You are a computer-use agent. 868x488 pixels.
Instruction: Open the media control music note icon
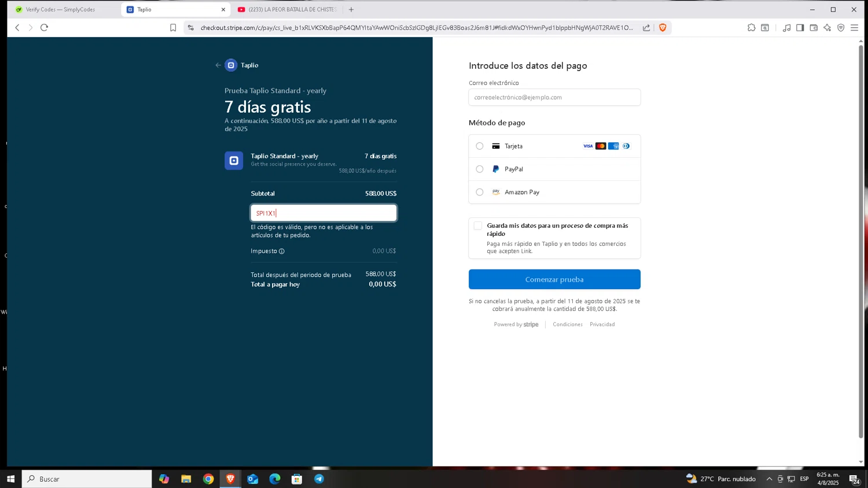786,28
